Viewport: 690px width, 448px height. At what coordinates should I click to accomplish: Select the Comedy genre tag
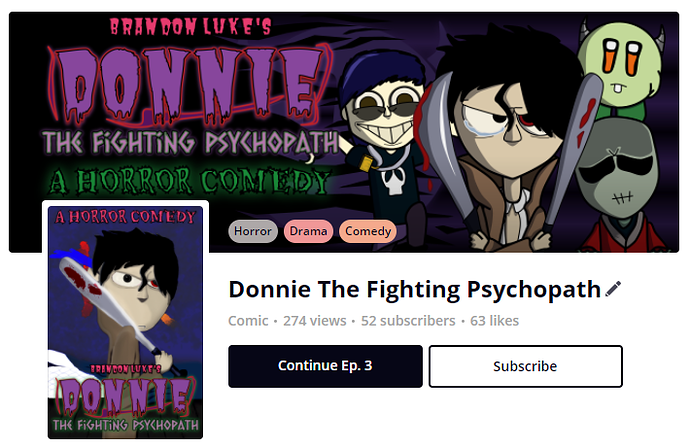(368, 231)
